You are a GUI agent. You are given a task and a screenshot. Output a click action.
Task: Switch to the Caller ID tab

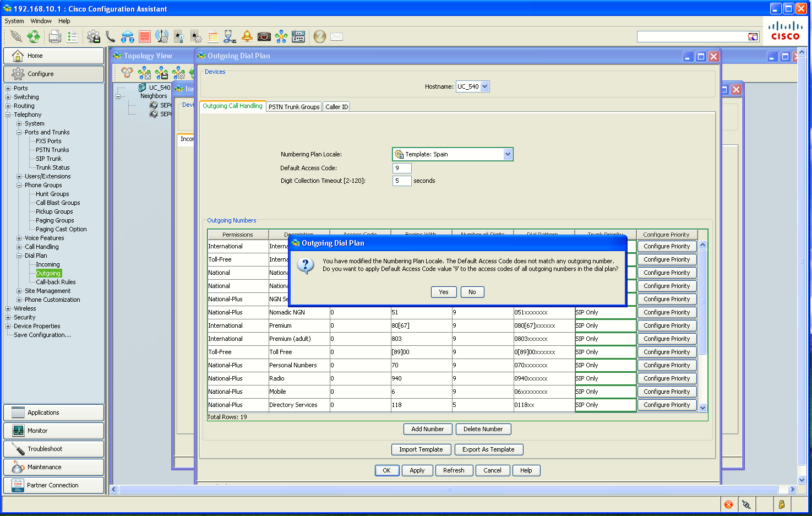click(x=336, y=107)
